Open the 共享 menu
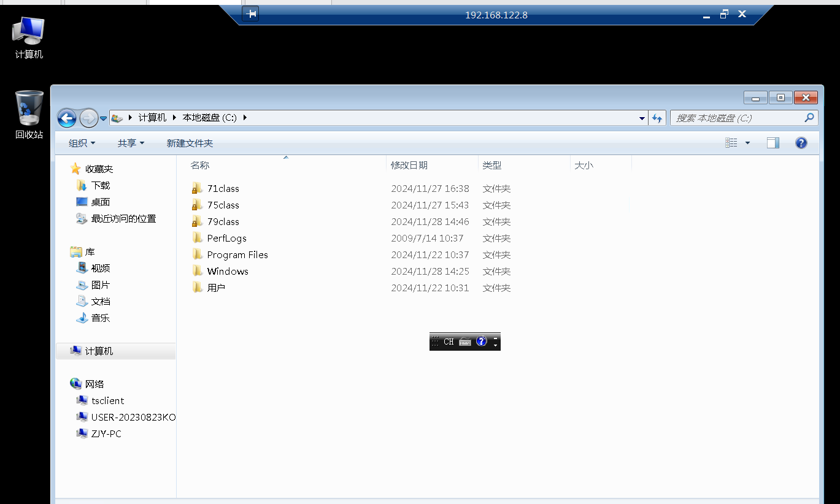 [131, 143]
